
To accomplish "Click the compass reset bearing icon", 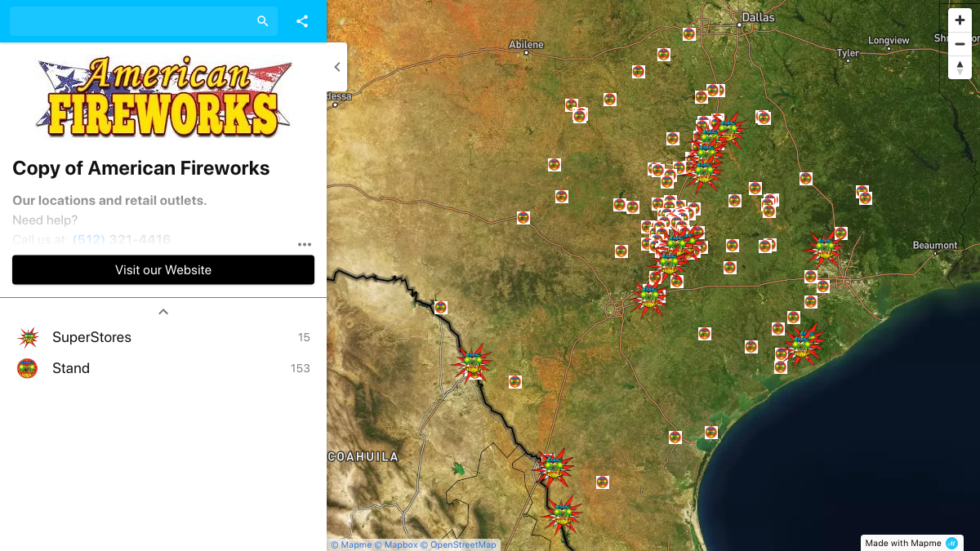I will (x=960, y=67).
